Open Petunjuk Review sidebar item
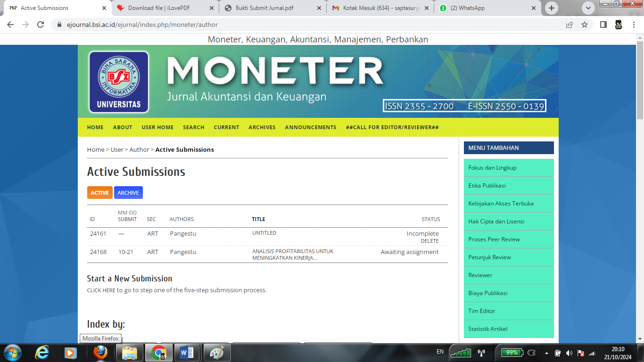The width and height of the screenshot is (644, 362). tap(509, 257)
